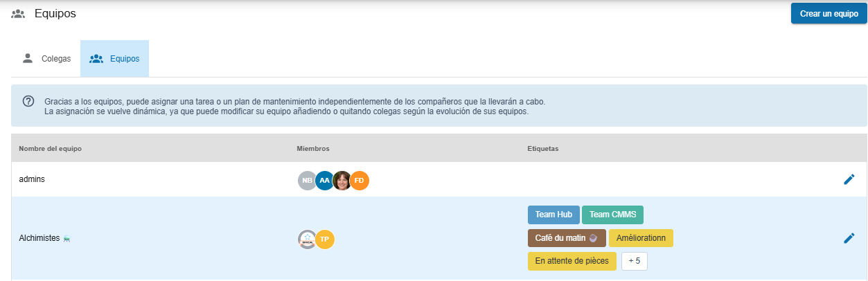Click the En attente de pièces tag

[572, 261]
